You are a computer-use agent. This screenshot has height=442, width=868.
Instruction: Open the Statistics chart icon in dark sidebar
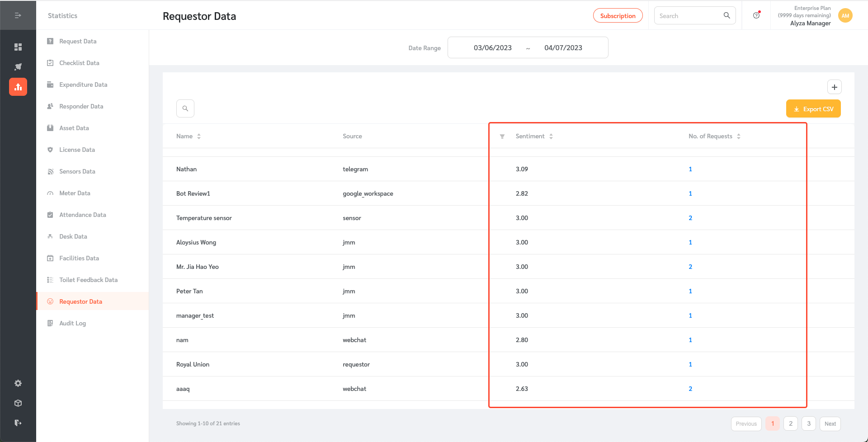[18, 86]
